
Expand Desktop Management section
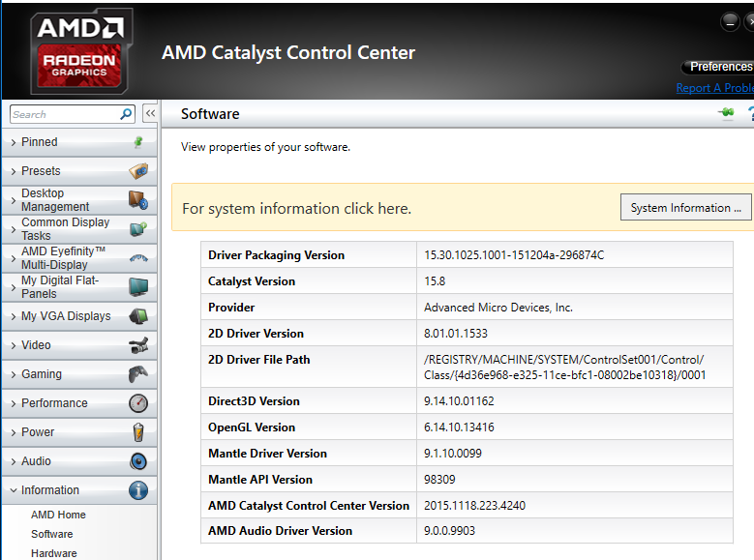coord(14,200)
